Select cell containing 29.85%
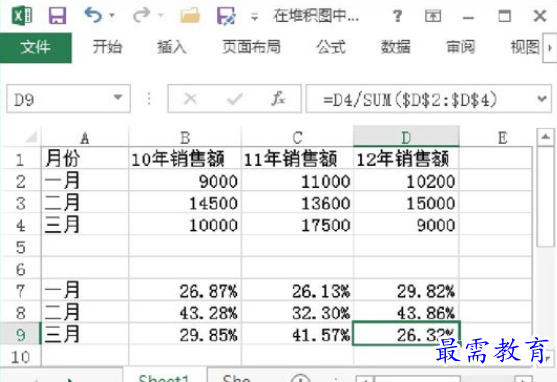 click(x=185, y=334)
